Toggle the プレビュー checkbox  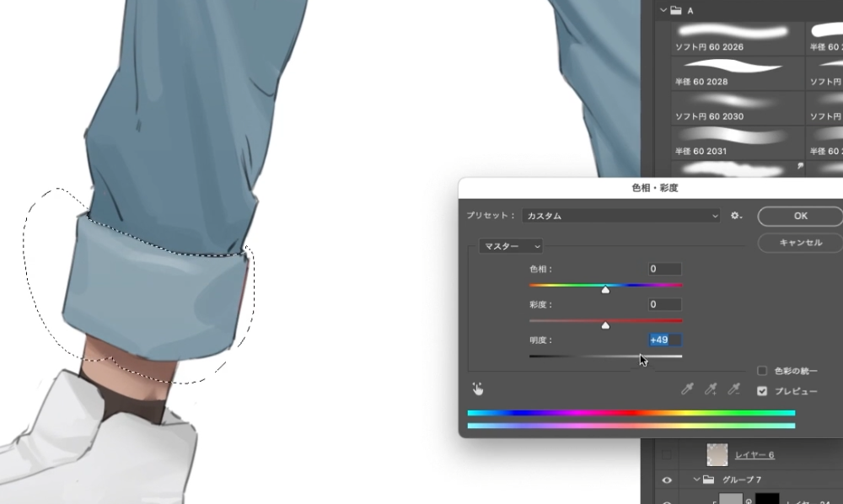(762, 391)
